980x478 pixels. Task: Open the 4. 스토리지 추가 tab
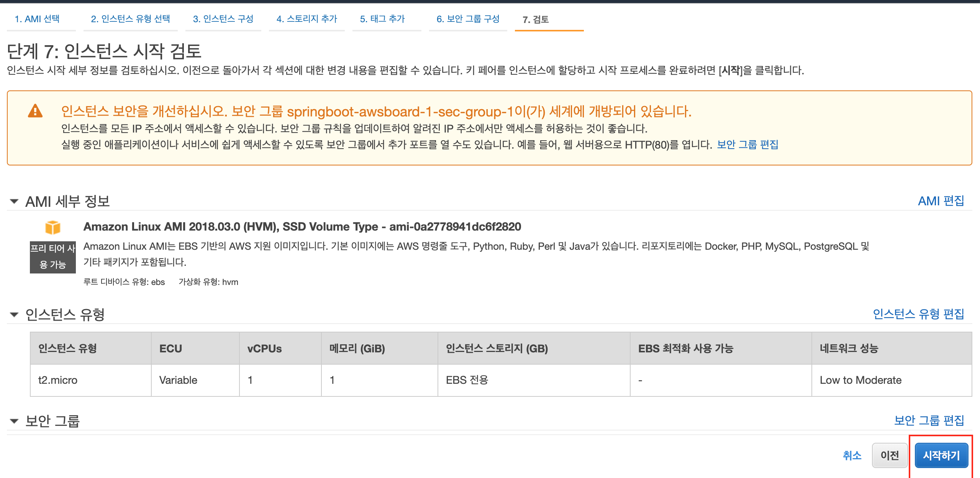click(306, 19)
